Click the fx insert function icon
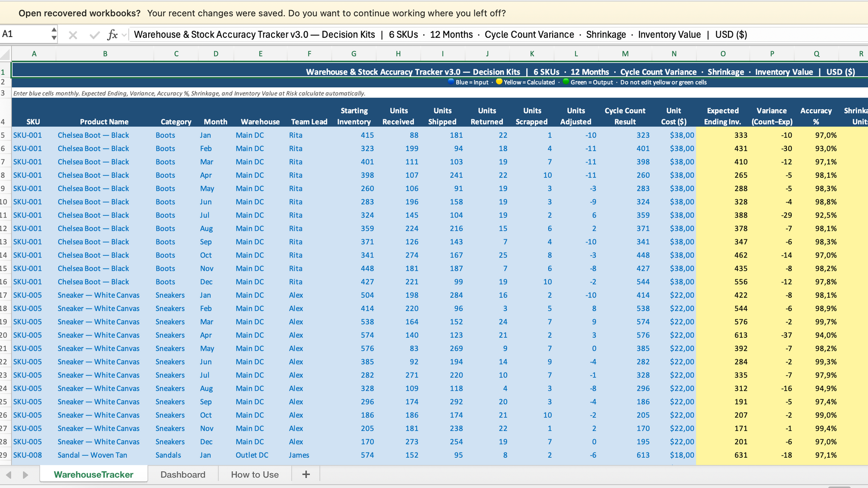This screenshot has height=488, width=868. click(112, 35)
